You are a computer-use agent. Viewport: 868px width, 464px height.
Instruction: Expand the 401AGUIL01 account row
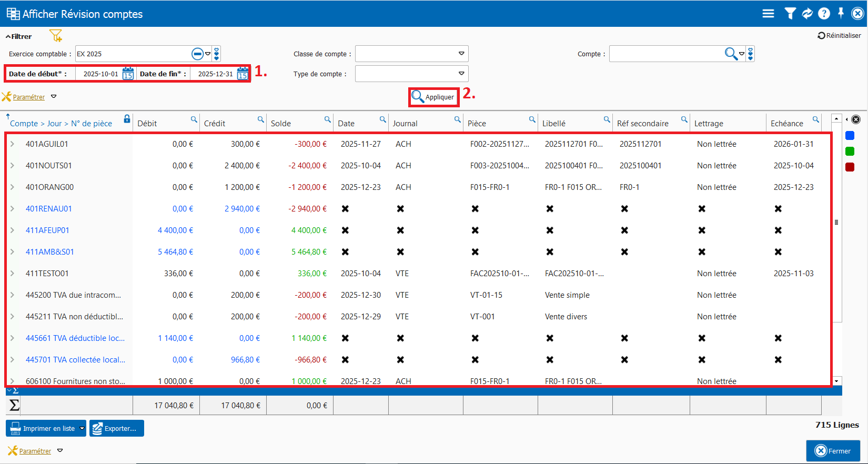(12, 144)
